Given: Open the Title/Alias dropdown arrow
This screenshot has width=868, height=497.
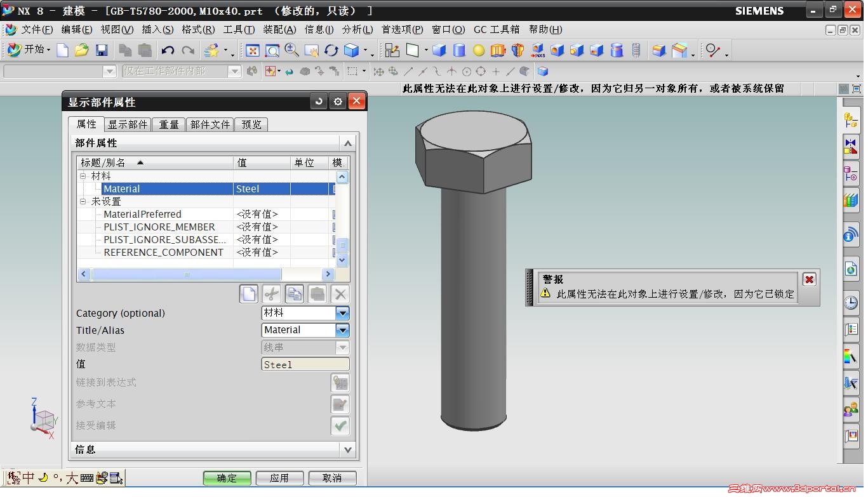Looking at the screenshot, I should [x=342, y=330].
